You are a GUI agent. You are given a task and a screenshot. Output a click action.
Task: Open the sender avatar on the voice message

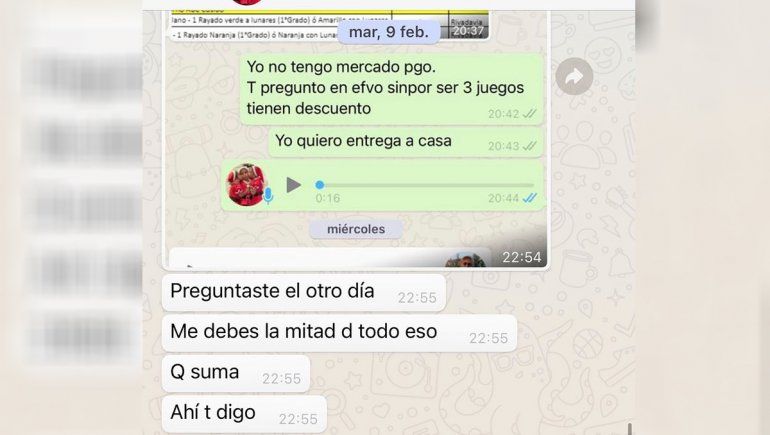click(246, 185)
